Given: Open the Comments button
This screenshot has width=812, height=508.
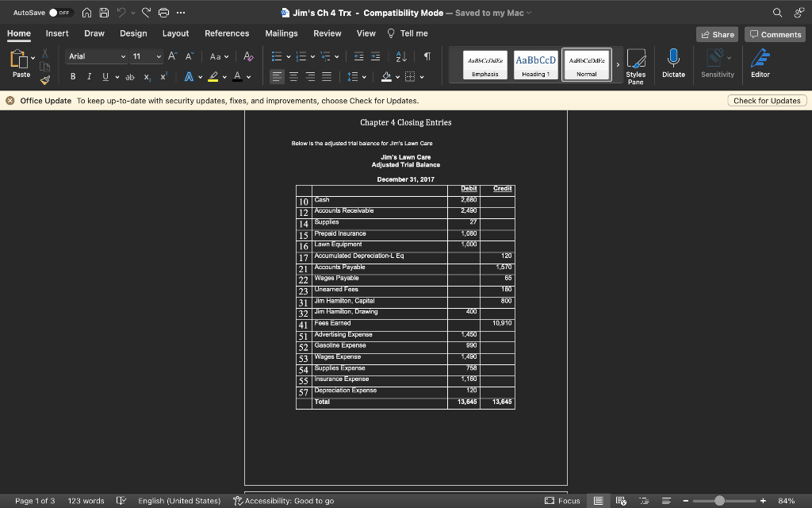Looking at the screenshot, I should [x=776, y=34].
